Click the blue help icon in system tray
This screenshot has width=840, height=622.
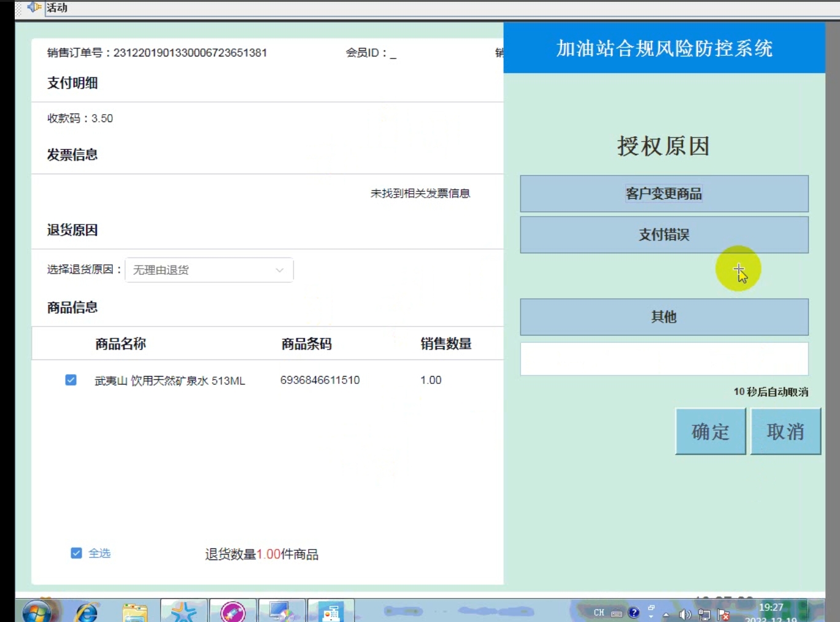[634, 613]
